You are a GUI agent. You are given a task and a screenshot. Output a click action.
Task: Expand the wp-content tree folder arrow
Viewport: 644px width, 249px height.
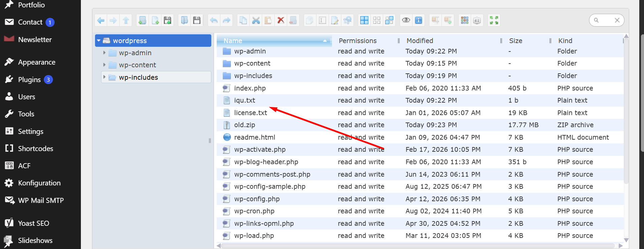tap(104, 65)
